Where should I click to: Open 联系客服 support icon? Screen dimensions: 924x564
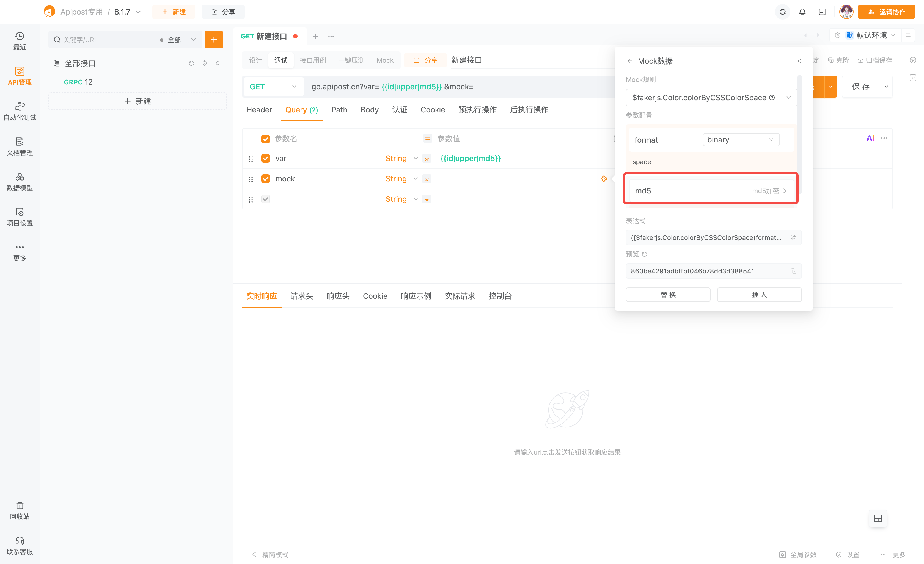click(20, 546)
